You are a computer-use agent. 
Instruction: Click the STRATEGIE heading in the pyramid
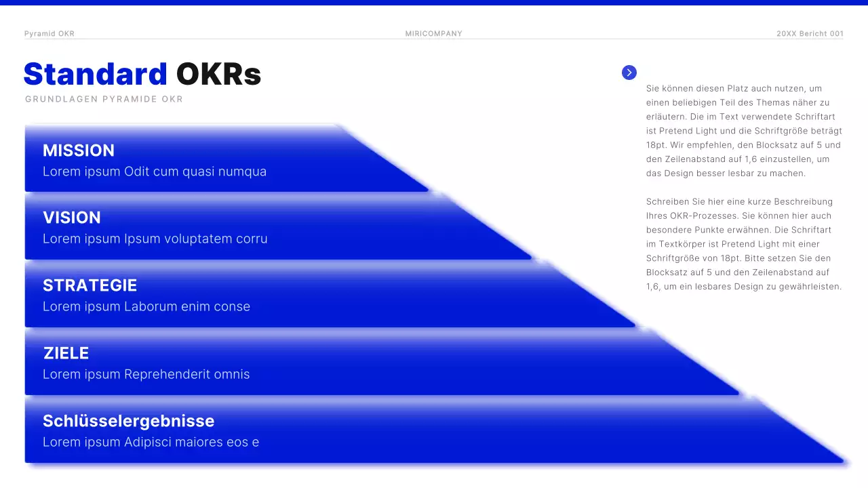90,285
